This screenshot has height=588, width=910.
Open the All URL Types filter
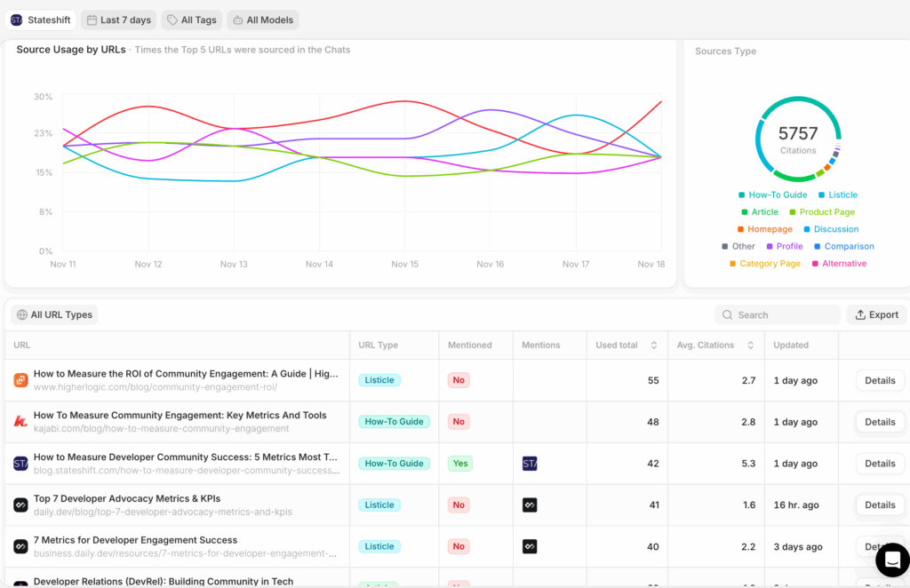[x=53, y=314]
